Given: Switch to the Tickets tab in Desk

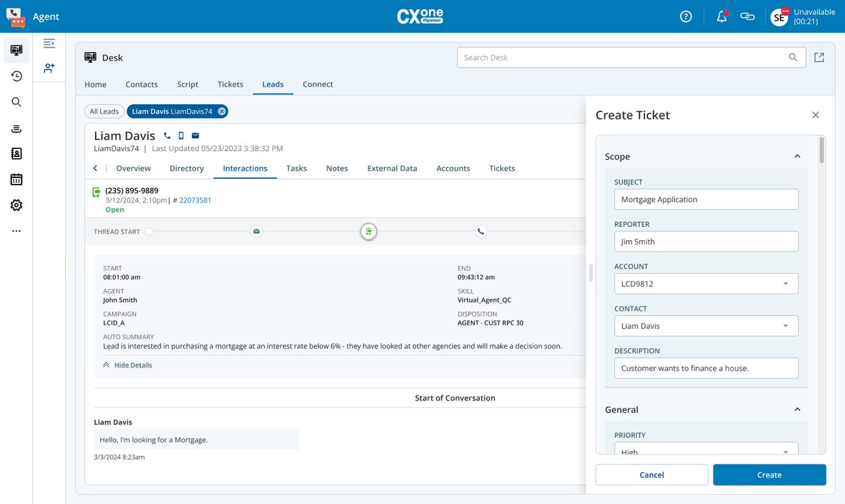Looking at the screenshot, I should (230, 84).
